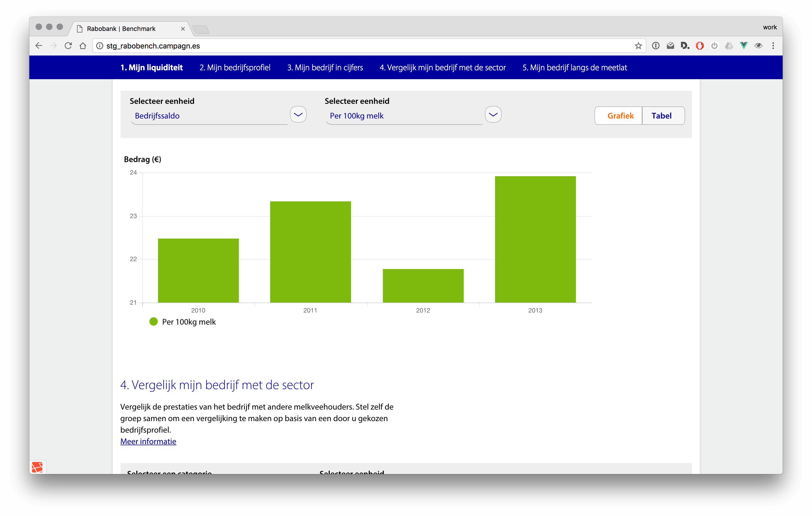Click the inbox checkmark extension icon
812x516 pixels.
point(670,46)
